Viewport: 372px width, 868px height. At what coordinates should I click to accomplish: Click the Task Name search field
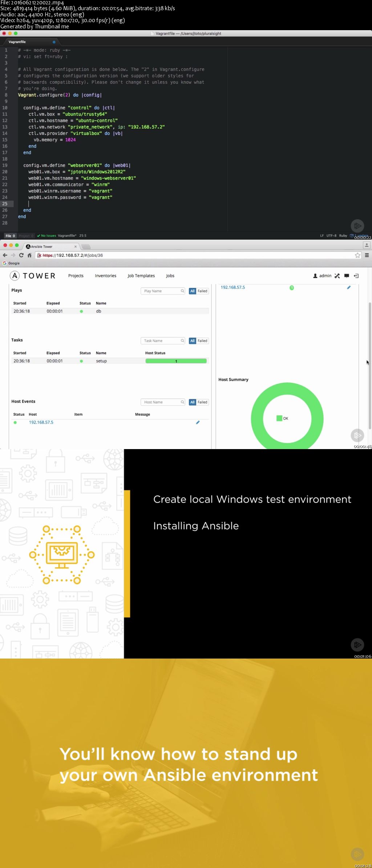tap(163, 341)
